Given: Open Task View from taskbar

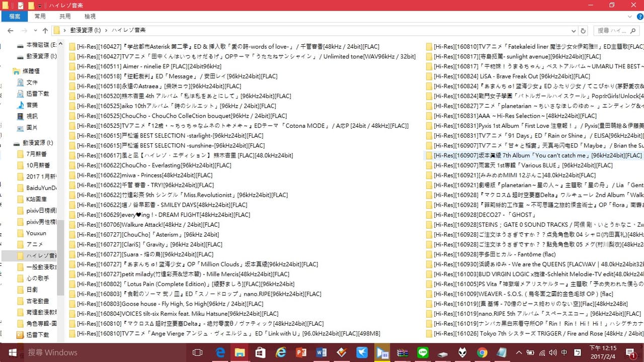Looking at the screenshot, I should pyautogui.click(x=198, y=352).
